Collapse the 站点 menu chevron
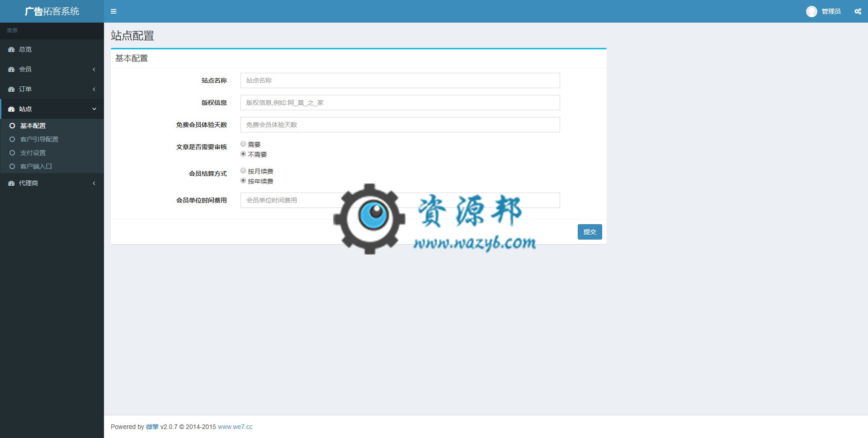Viewport: 868px width, 438px height. click(x=94, y=109)
